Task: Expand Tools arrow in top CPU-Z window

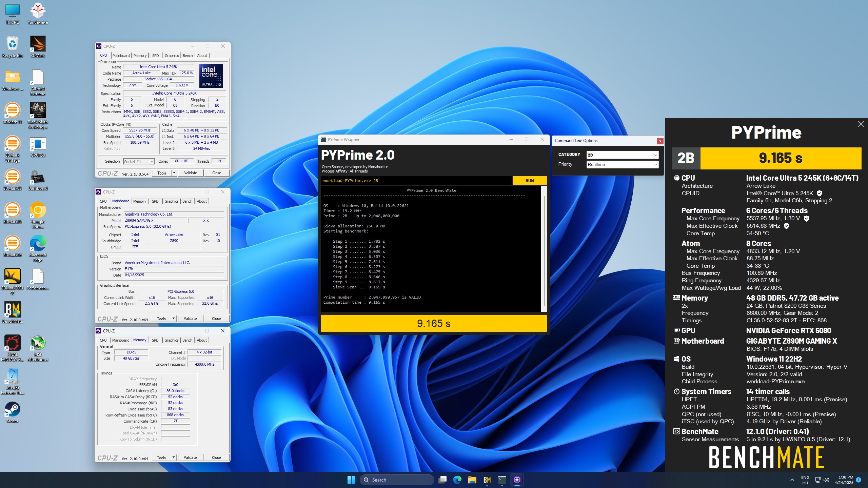Action: (x=174, y=173)
